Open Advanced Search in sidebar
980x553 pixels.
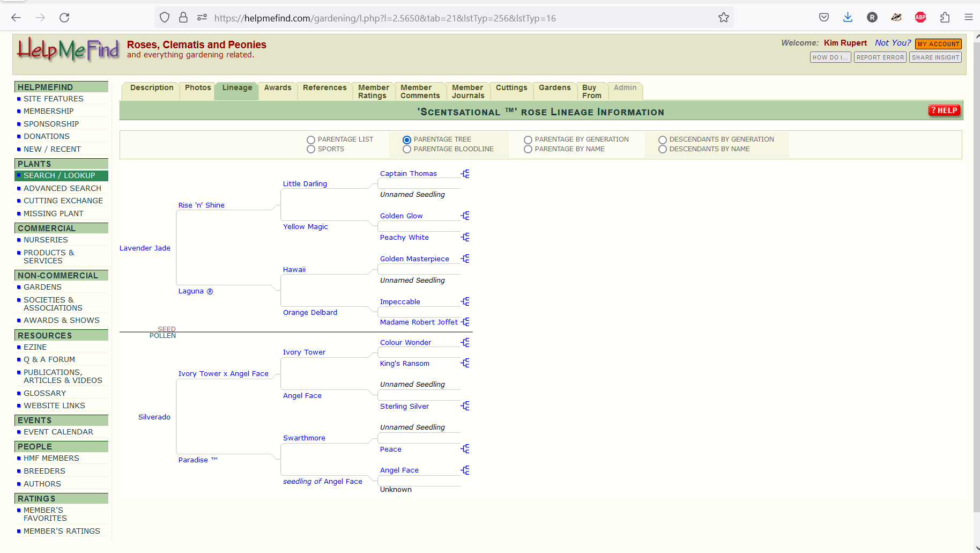pos(62,188)
